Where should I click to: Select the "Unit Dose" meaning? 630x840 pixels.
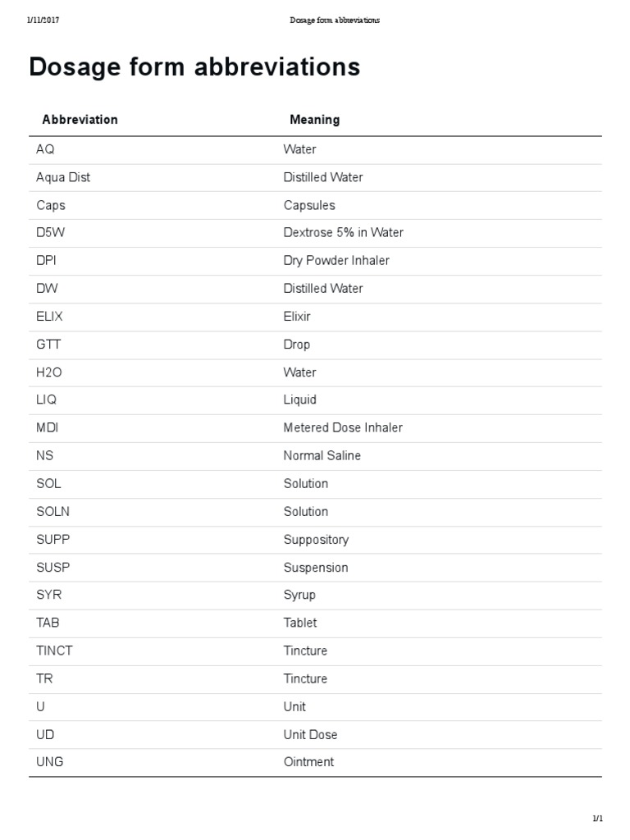tap(310, 735)
